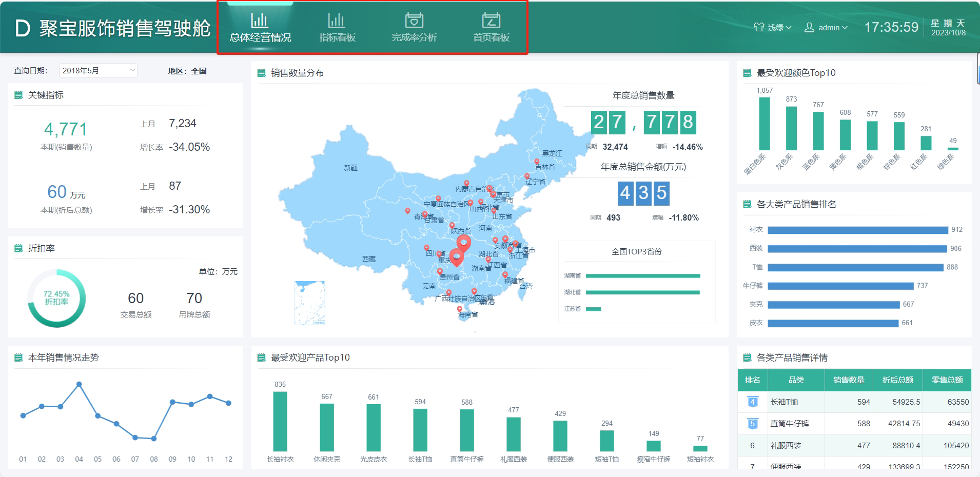980x477 pixels.
Task: Click the 长袖衬衣 bar labeled 835
Action: 280,422
